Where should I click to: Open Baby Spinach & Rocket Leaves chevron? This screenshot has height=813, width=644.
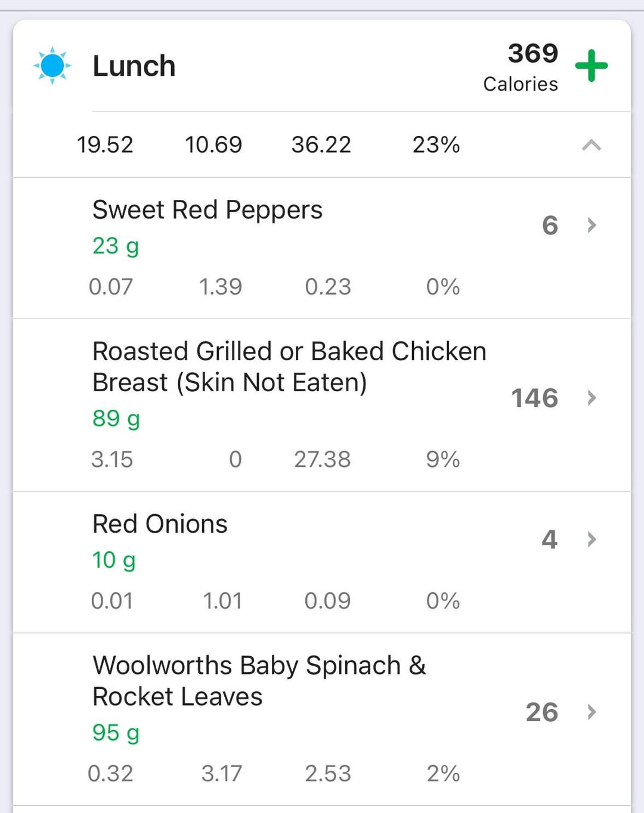tap(592, 712)
